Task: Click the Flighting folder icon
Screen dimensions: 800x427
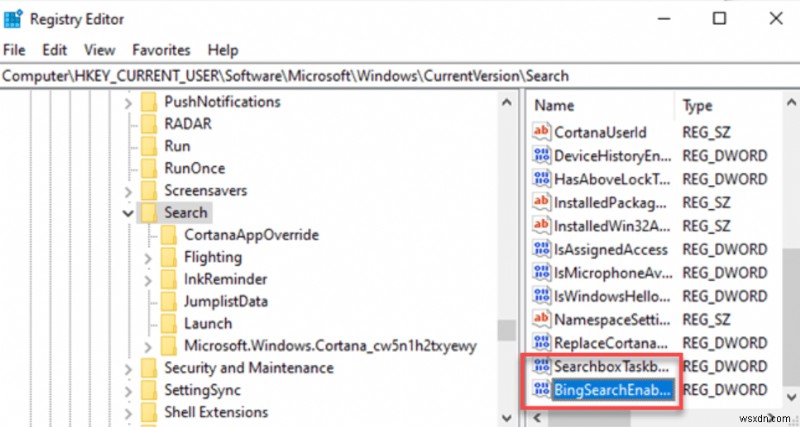Action: [169, 257]
